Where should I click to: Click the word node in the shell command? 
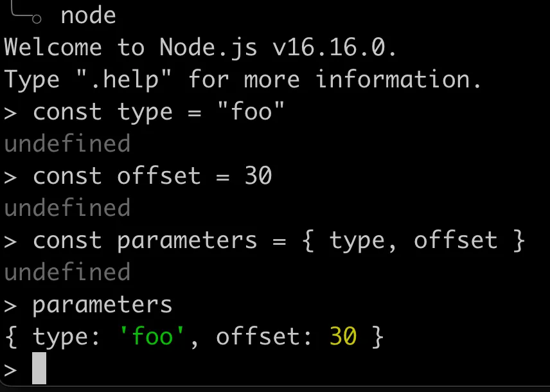pos(89,16)
